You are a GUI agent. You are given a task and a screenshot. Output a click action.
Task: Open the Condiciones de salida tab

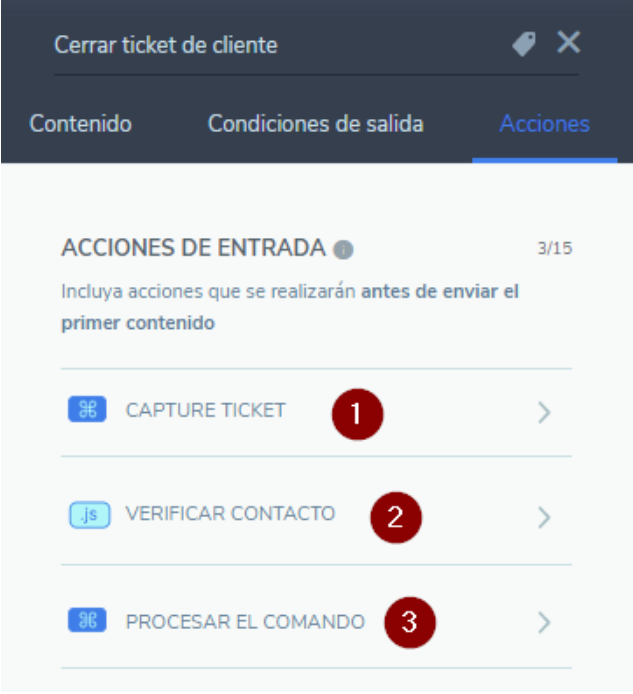pos(316,123)
